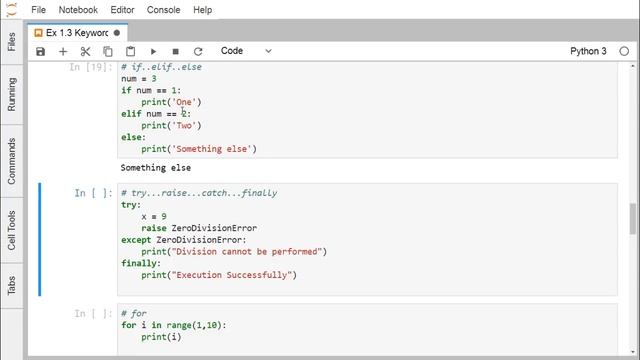Viewport: 640px width, 360px height.
Task: Open the Console menu
Action: tap(164, 10)
